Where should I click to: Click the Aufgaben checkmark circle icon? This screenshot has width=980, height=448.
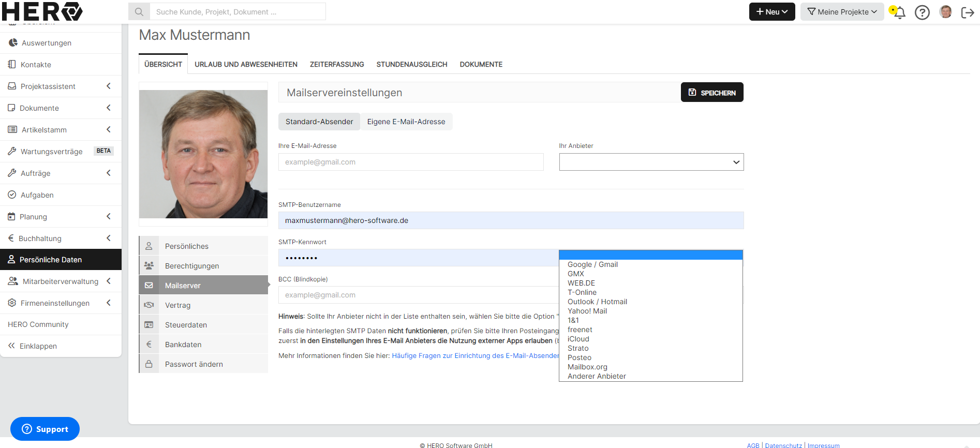click(x=12, y=195)
